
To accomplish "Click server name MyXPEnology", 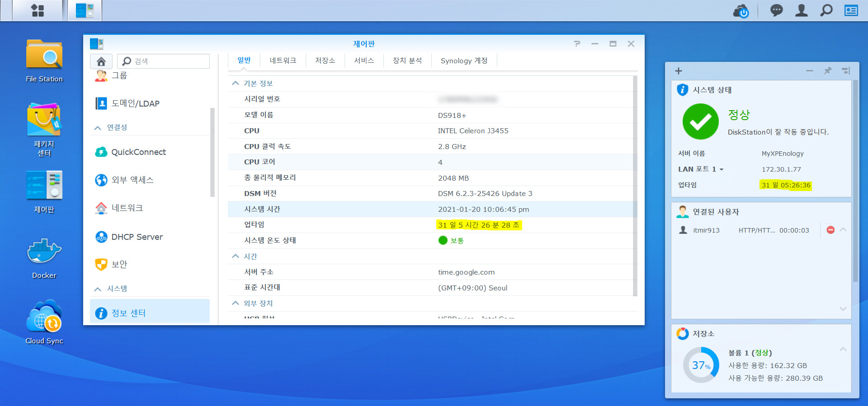I will [783, 154].
